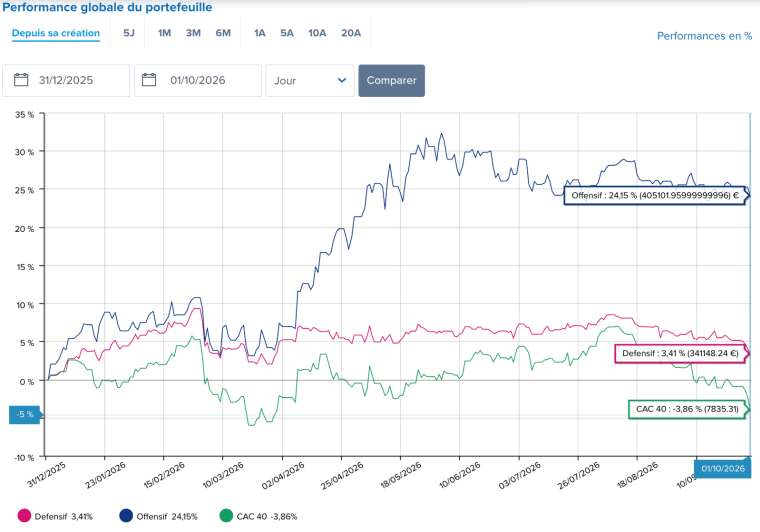The height and width of the screenshot is (532, 760).
Task: Select the Depuis sa création tab
Action: pos(56,33)
